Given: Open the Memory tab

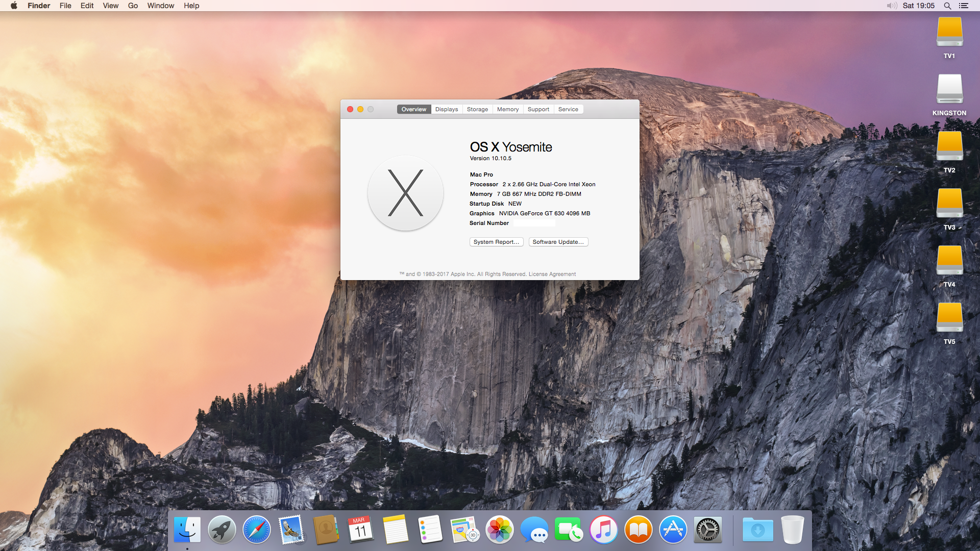Looking at the screenshot, I should click(x=508, y=109).
